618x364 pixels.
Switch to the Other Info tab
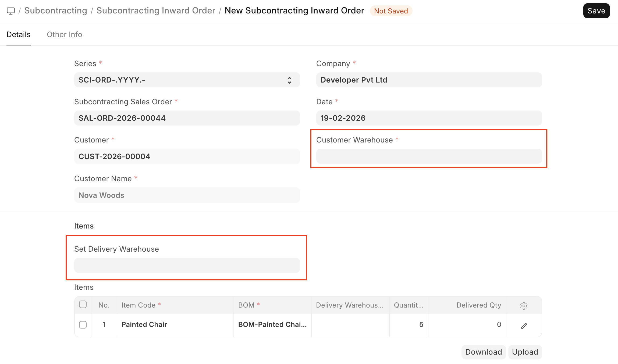coord(65,35)
